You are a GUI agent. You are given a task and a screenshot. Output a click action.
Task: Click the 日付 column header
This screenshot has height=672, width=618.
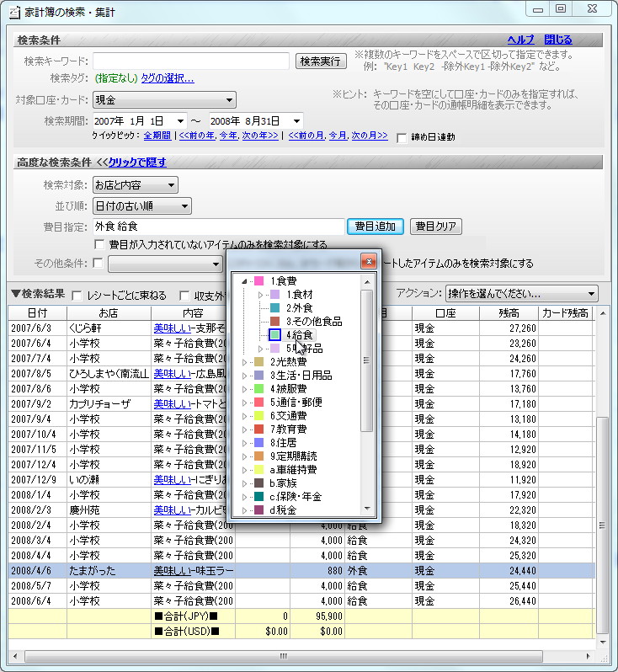(37, 313)
